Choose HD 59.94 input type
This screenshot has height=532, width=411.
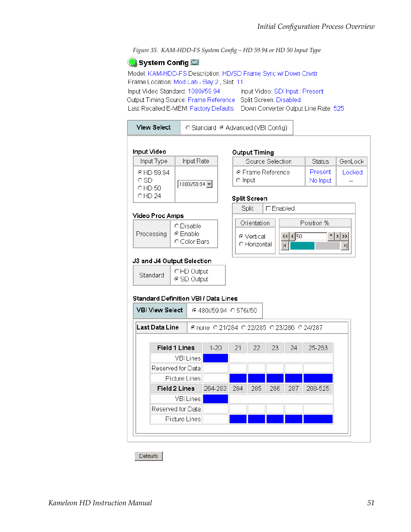[x=140, y=172]
